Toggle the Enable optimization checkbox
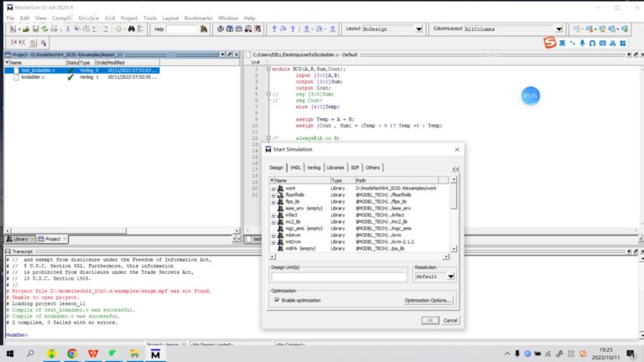Viewport: 644px width, 362px height. pos(277,300)
